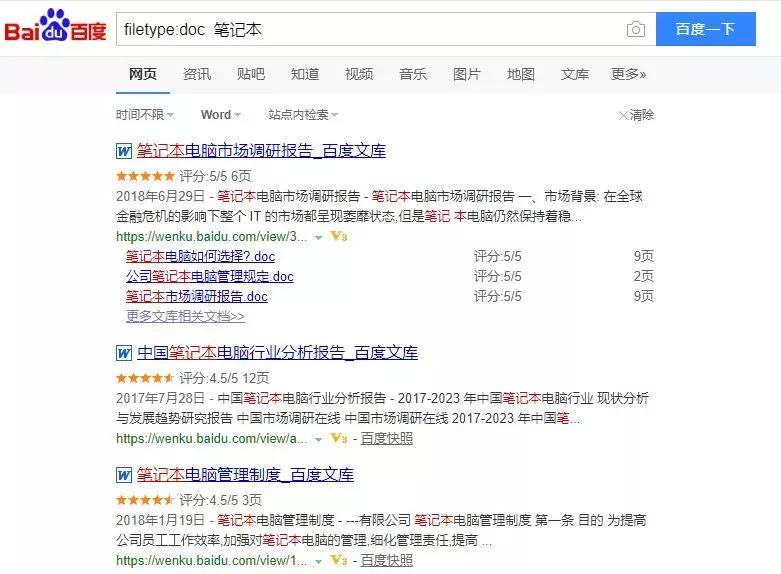
Task: Click V3 badge of wenku.baidu.com/view/1 result
Action: [x=339, y=561]
